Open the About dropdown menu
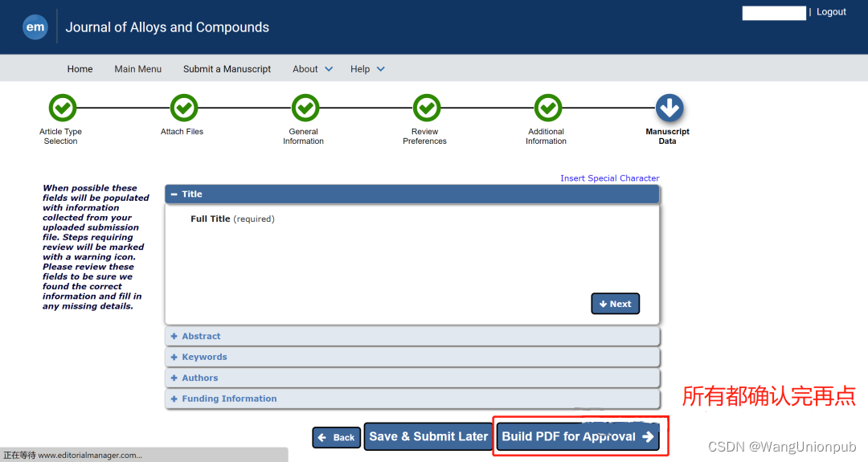This screenshot has height=462, width=868. tap(313, 69)
